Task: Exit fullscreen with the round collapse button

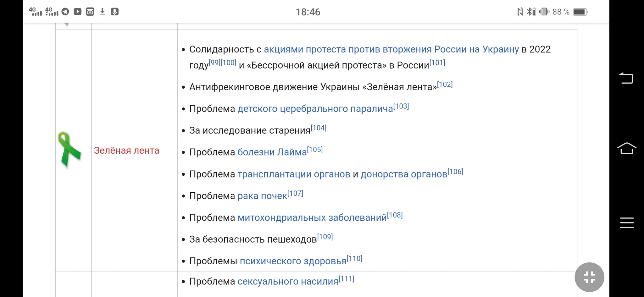Action: coord(589,277)
